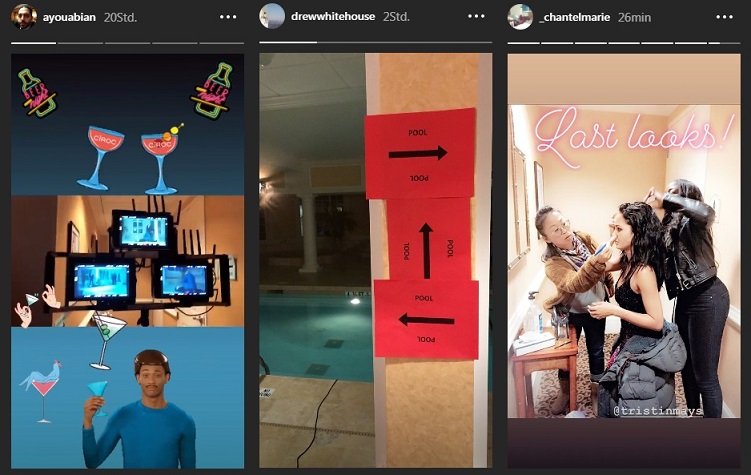Open more options for ayouabian's story
This screenshot has width=751, height=475.
(x=228, y=17)
